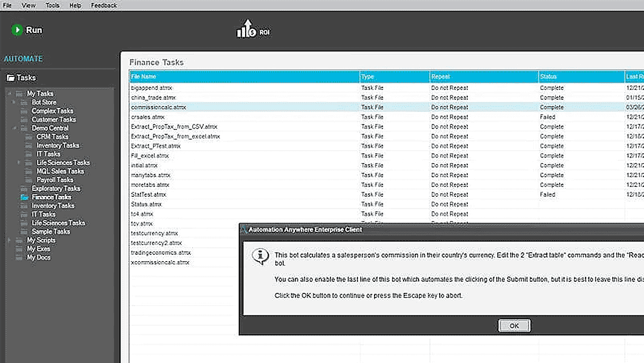
Task: Select CRM Tasks under Demo Central
Action: tap(53, 137)
